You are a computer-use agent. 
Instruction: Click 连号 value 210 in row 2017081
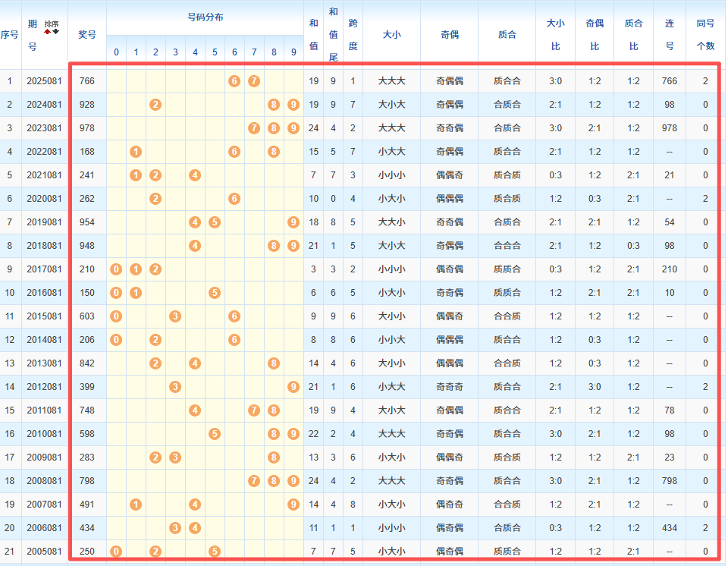[x=670, y=269]
